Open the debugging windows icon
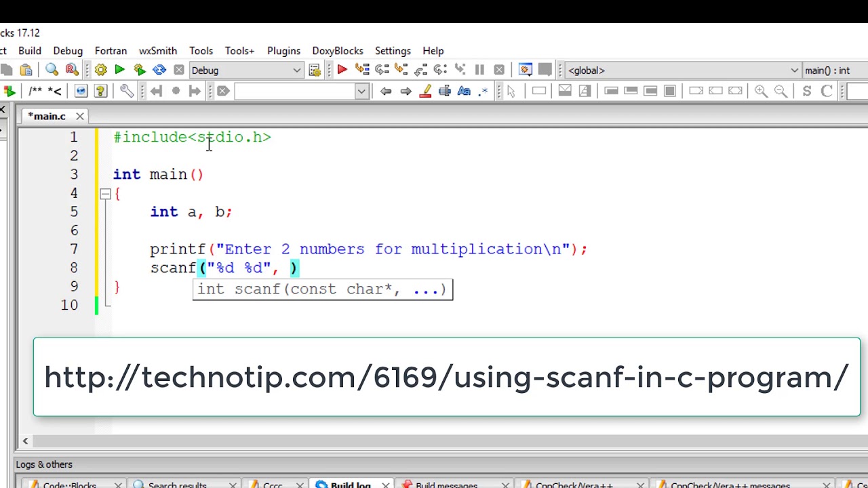This screenshot has height=488, width=868. pos(525,70)
